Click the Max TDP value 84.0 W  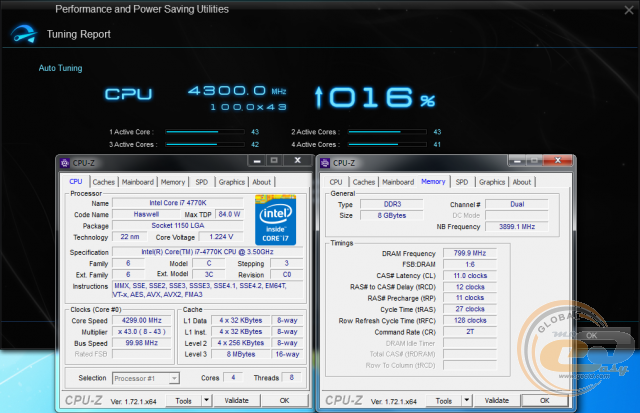[x=229, y=214]
